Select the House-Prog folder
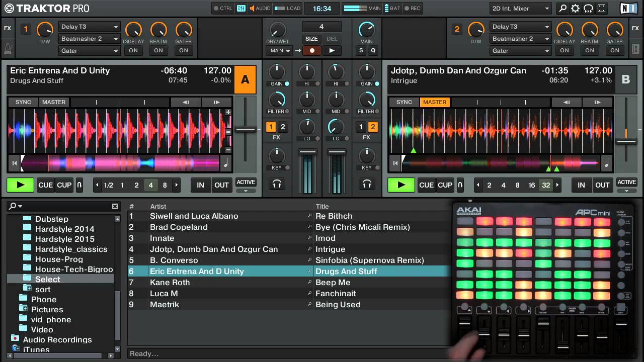The width and height of the screenshot is (644, 362). [59, 259]
